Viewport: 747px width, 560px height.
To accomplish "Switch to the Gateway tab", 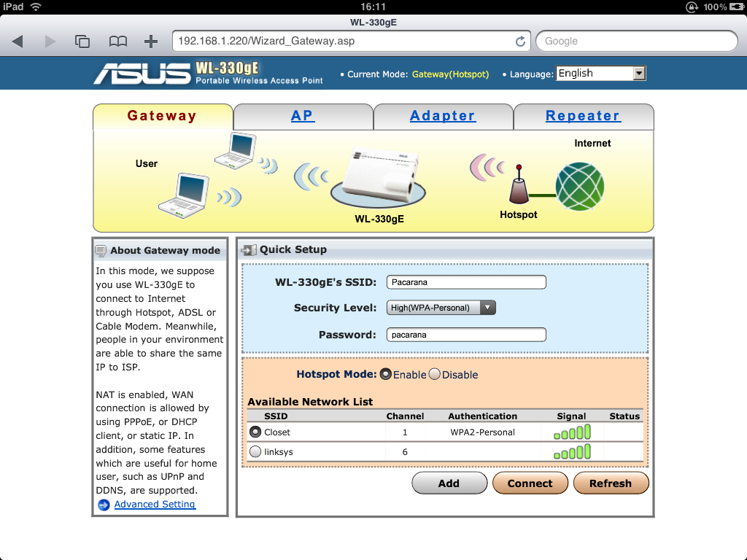I will coord(162,116).
